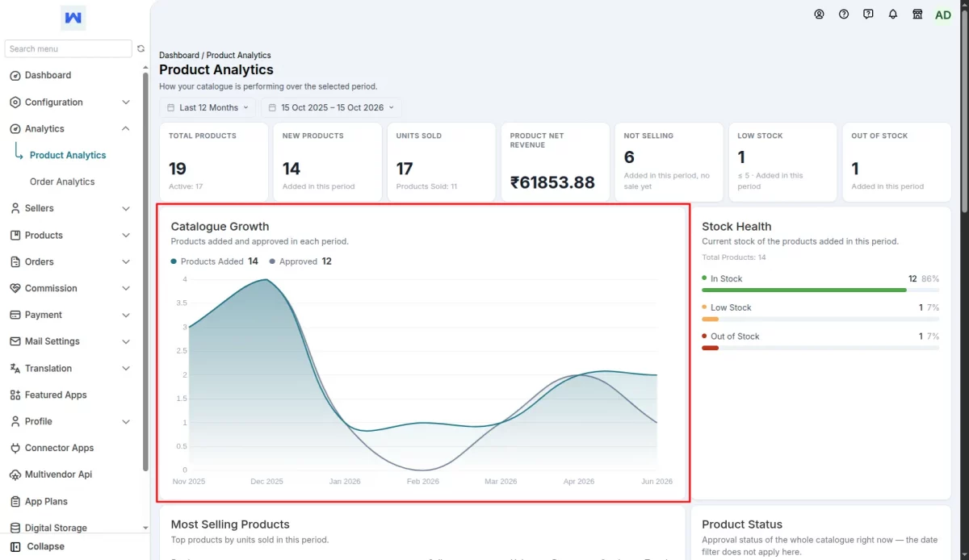Expand the Sellers menu chevron
This screenshot has width=969, height=560.
click(125, 208)
